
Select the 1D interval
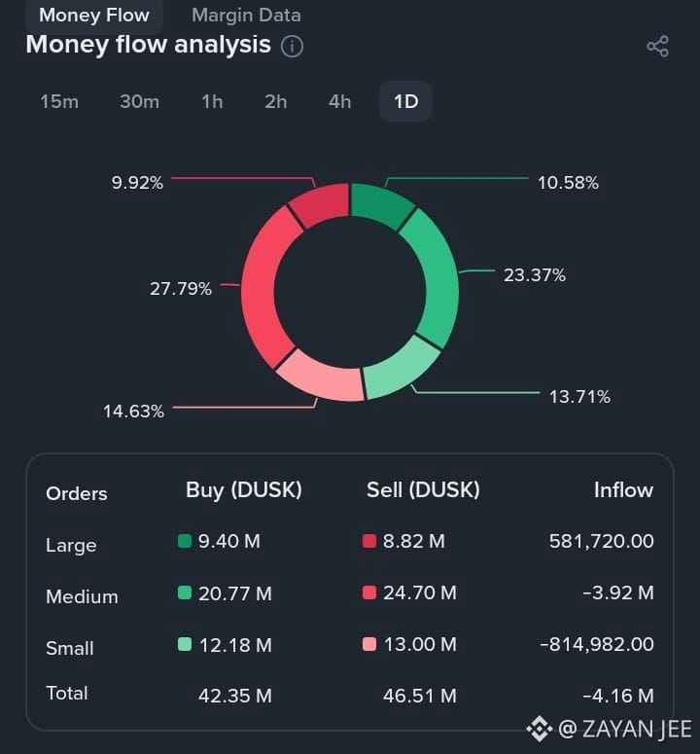tap(405, 101)
